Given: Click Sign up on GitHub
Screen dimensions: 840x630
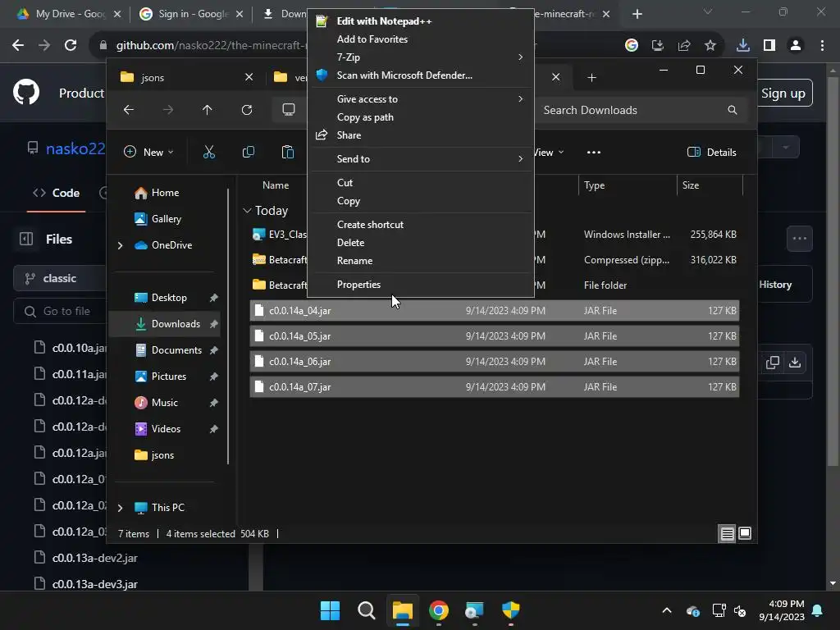Looking at the screenshot, I should (783, 94).
